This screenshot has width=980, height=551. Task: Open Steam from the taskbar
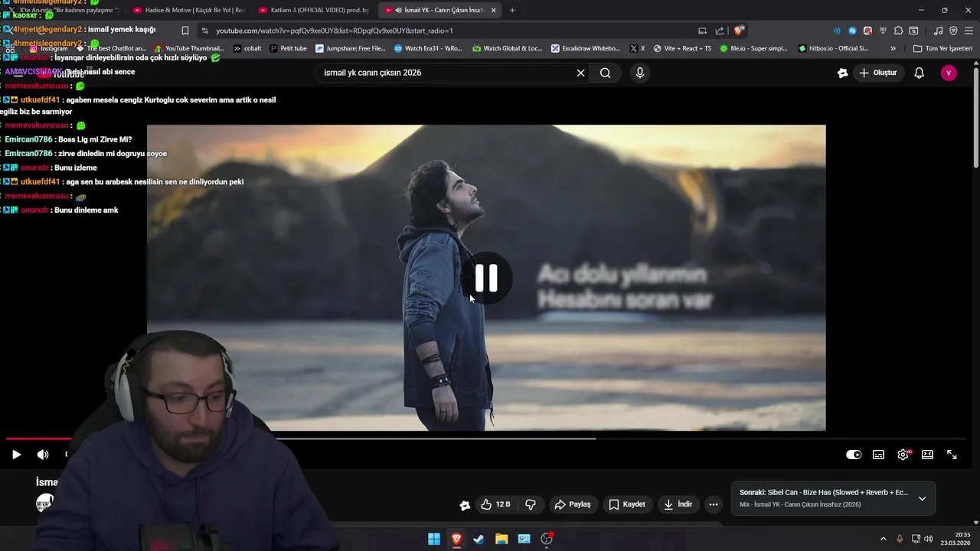point(479,539)
